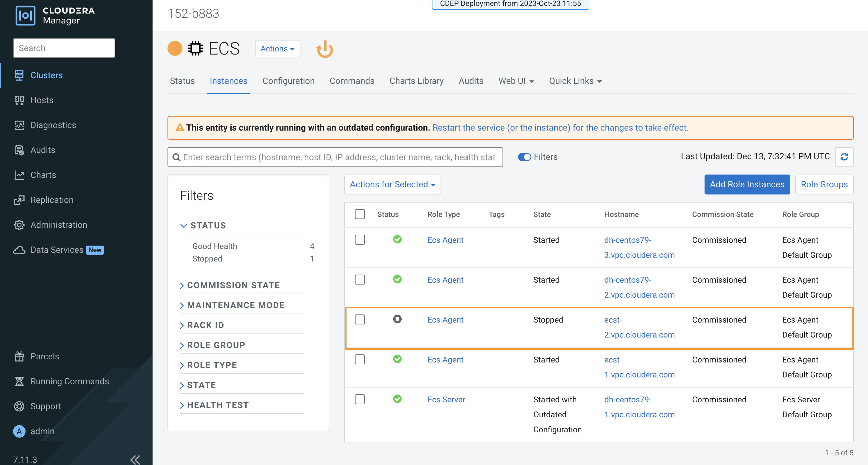
Task: Switch to the Configuration tab
Action: point(288,81)
